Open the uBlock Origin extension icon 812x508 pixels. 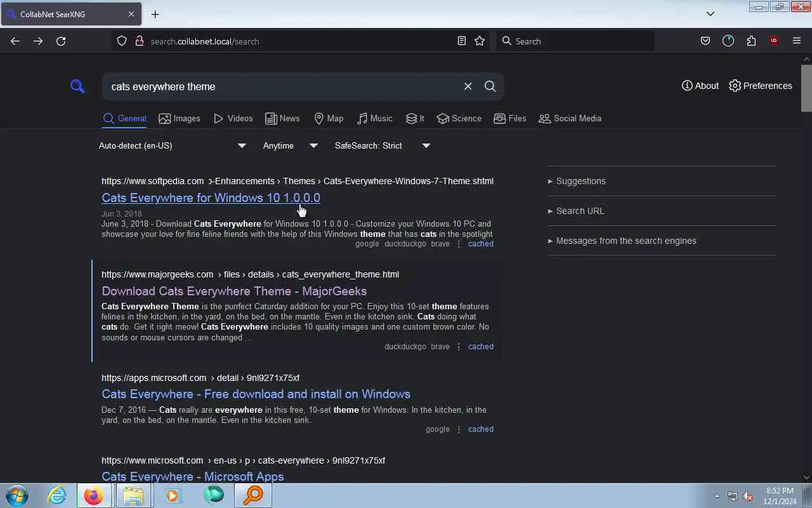point(774,41)
